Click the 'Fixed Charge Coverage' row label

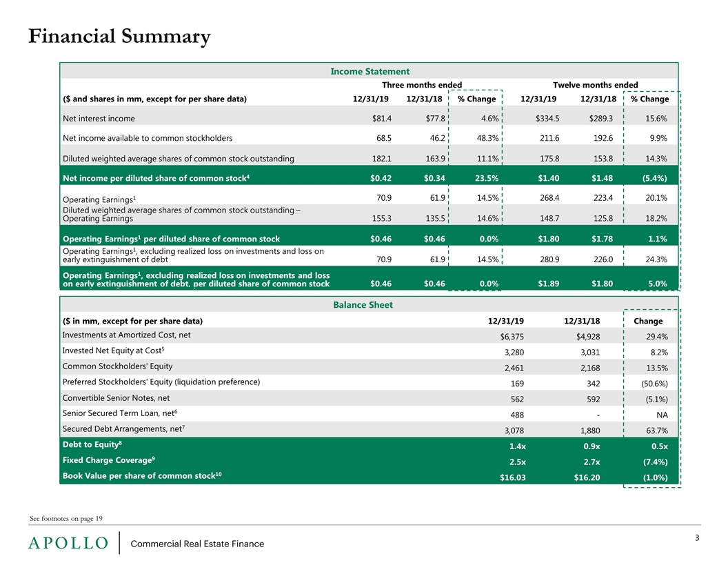tap(109, 460)
